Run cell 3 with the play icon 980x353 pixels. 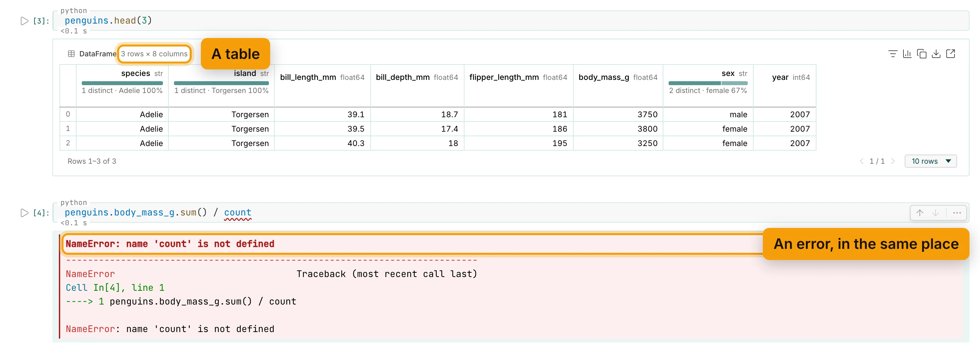[24, 21]
